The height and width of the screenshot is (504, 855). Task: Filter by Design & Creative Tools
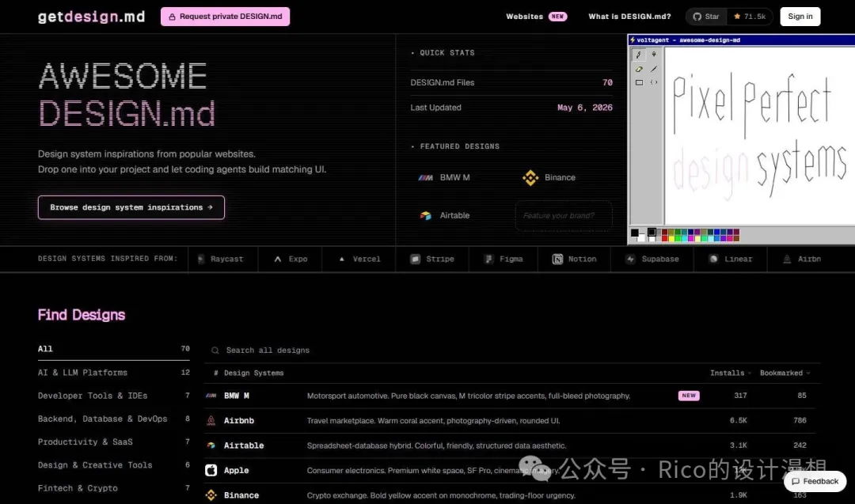coord(113,465)
